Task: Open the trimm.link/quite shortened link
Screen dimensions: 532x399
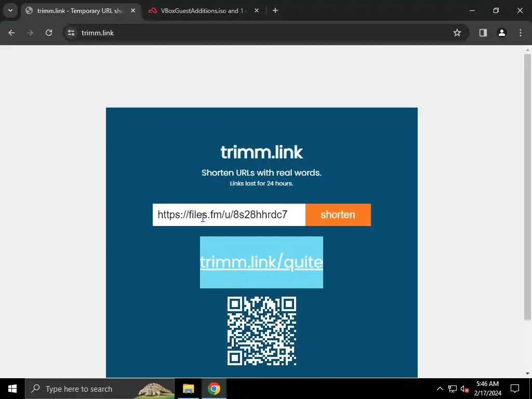Action: [x=261, y=262]
